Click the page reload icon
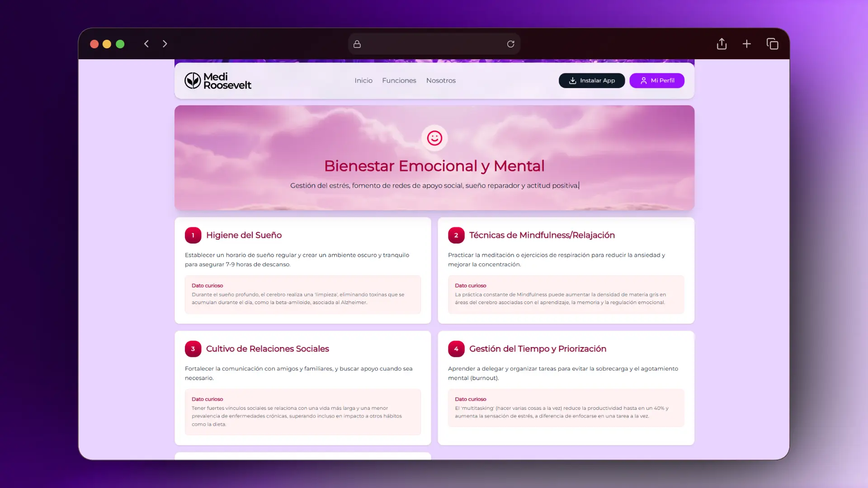The height and width of the screenshot is (488, 868). 511,44
